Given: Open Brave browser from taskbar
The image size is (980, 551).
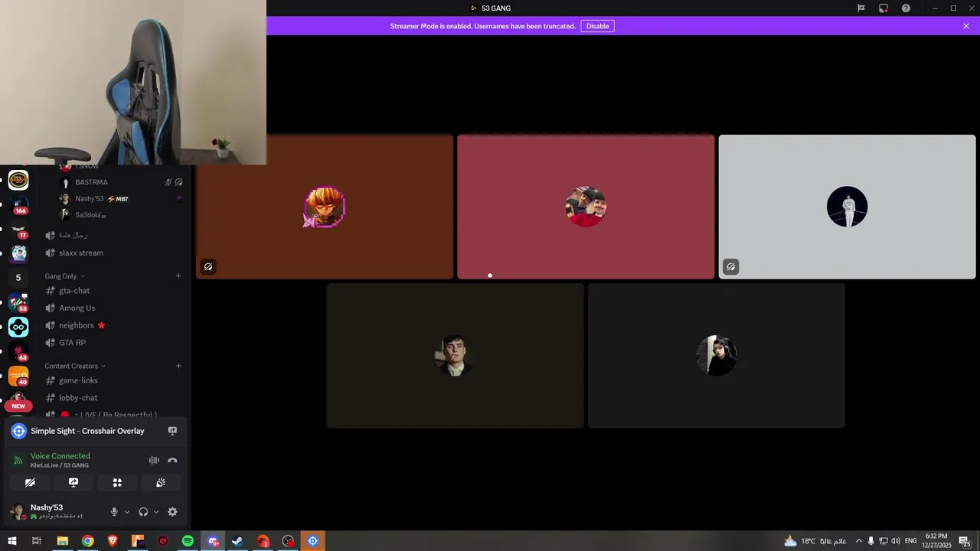Looking at the screenshot, I should click(x=113, y=541).
